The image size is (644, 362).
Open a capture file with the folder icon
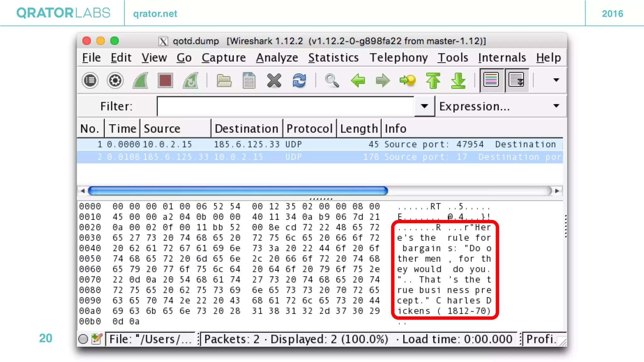point(224,80)
